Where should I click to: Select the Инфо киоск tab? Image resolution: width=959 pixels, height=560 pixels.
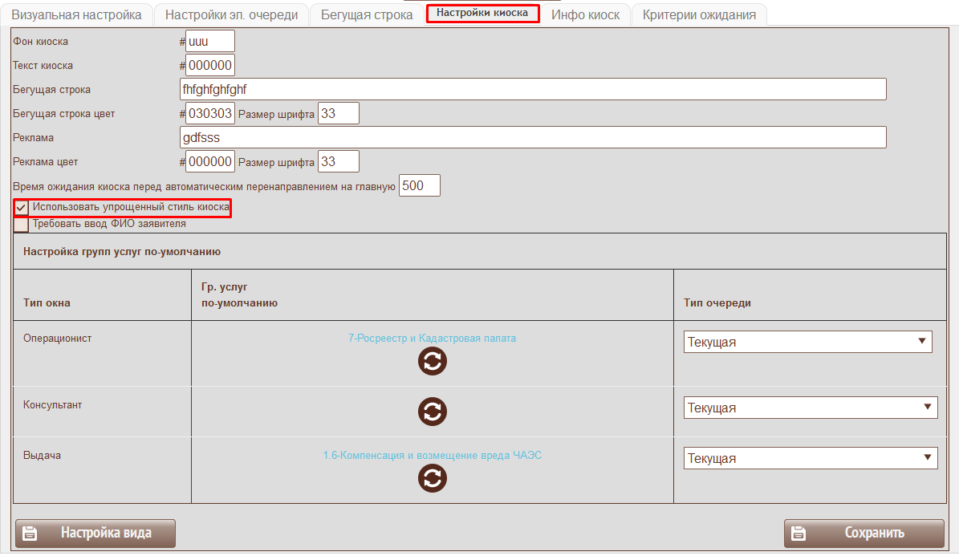pos(585,14)
